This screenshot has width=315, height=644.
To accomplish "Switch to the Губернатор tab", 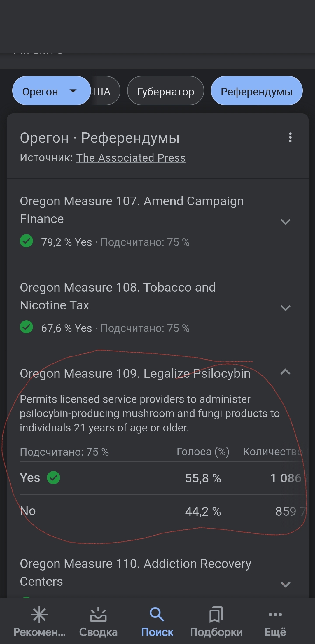I will 165,91.
